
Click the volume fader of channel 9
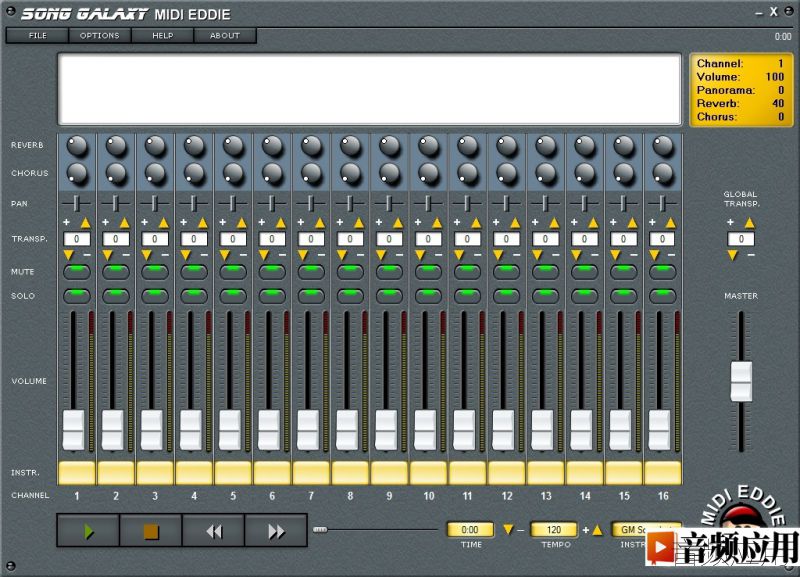click(x=386, y=430)
